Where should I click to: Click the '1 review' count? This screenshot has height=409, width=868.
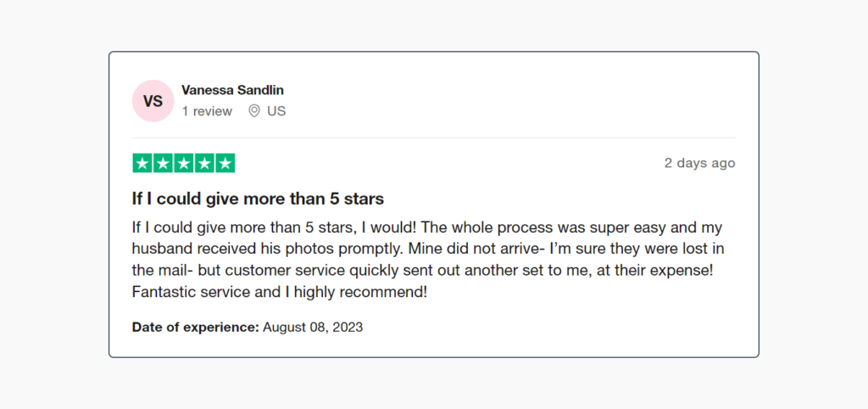click(207, 111)
